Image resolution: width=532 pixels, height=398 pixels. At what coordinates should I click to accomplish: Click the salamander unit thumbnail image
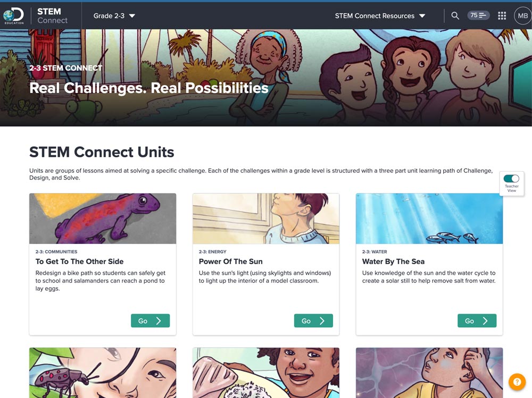point(103,218)
